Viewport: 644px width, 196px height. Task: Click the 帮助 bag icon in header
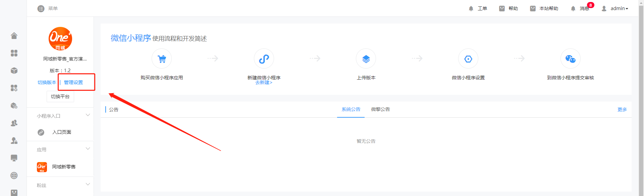pyautogui.click(x=502, y=8)
